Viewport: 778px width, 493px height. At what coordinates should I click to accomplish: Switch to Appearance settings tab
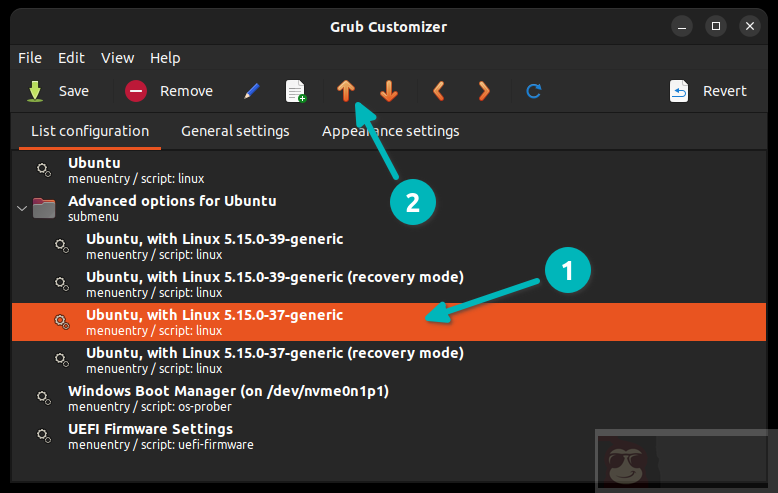pos(390,131)
